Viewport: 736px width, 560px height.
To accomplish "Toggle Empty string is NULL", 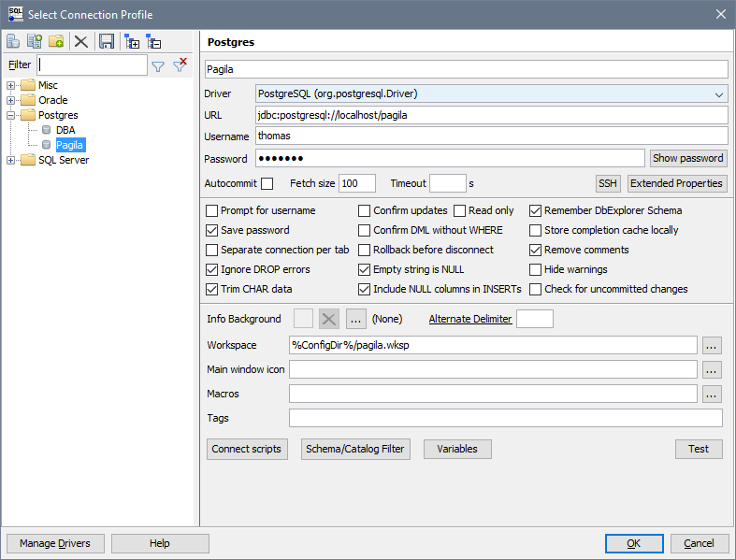I will pyautogui.click(x=364, y=269).
